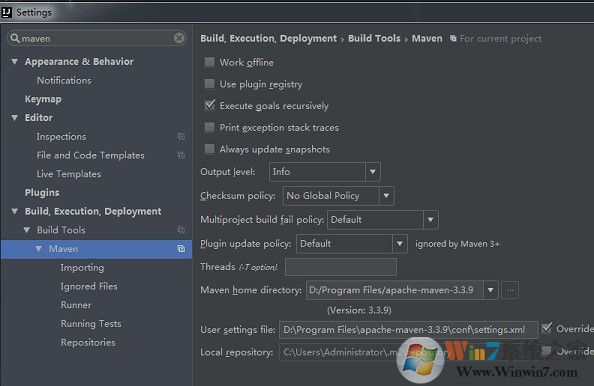Open Inspections settings
594x386 pixels.
click(61, 136)
